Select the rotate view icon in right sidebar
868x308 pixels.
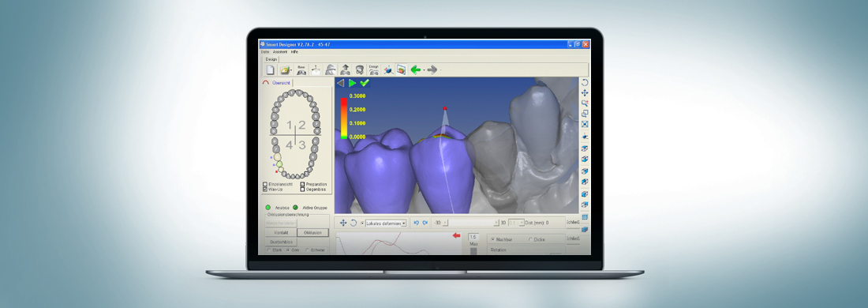click(x=585, y=82)
